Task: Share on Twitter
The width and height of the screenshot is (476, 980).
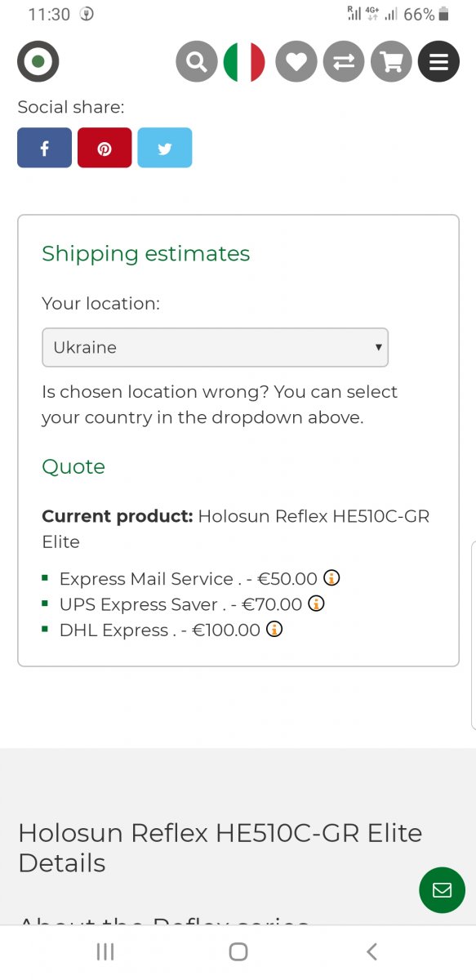Action: click(165, 148)
